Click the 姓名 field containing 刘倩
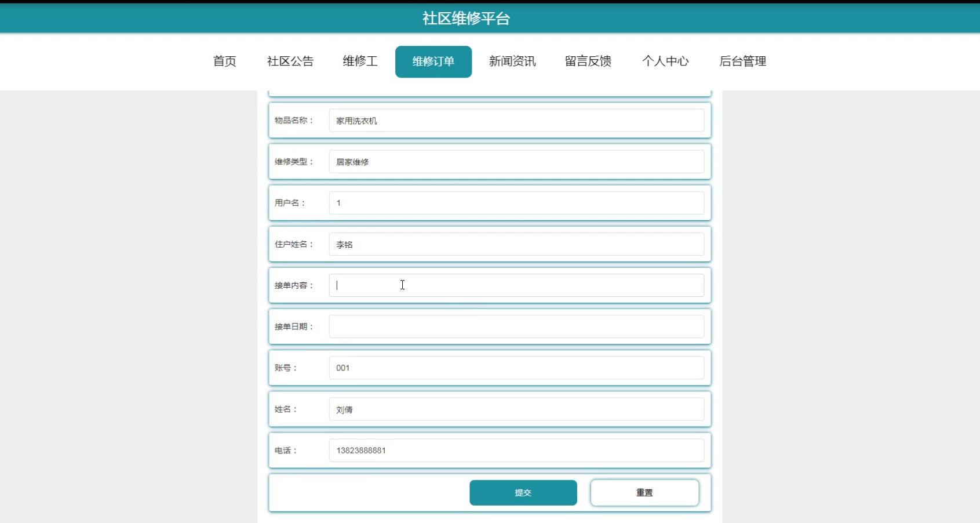This screenshot has width=980, height=523. point(516,409)
